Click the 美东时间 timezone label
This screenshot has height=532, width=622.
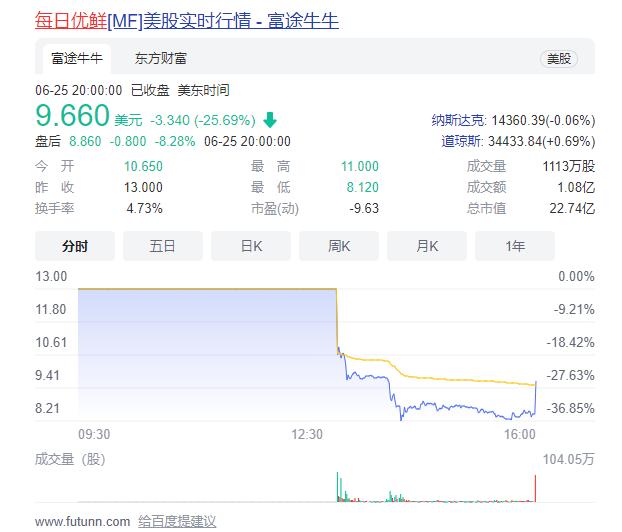[x=203, y=90]
